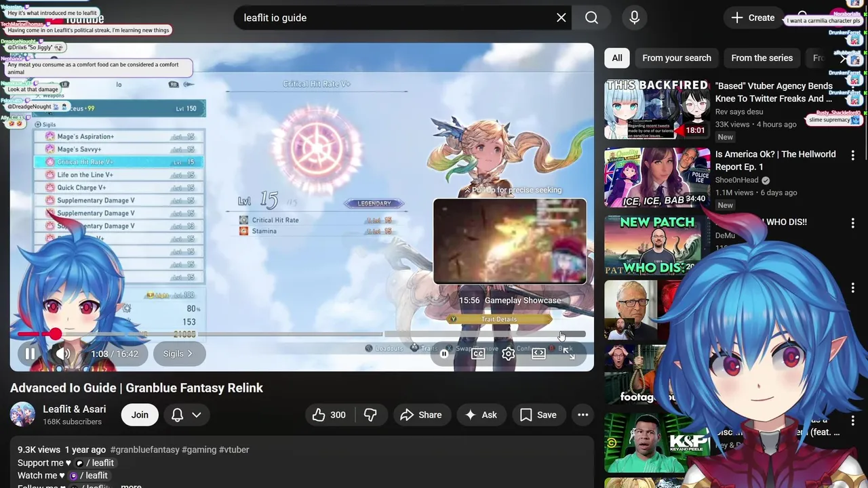
Task: Click the #granbluefantasy hashtag
Action: pos(144,449)
